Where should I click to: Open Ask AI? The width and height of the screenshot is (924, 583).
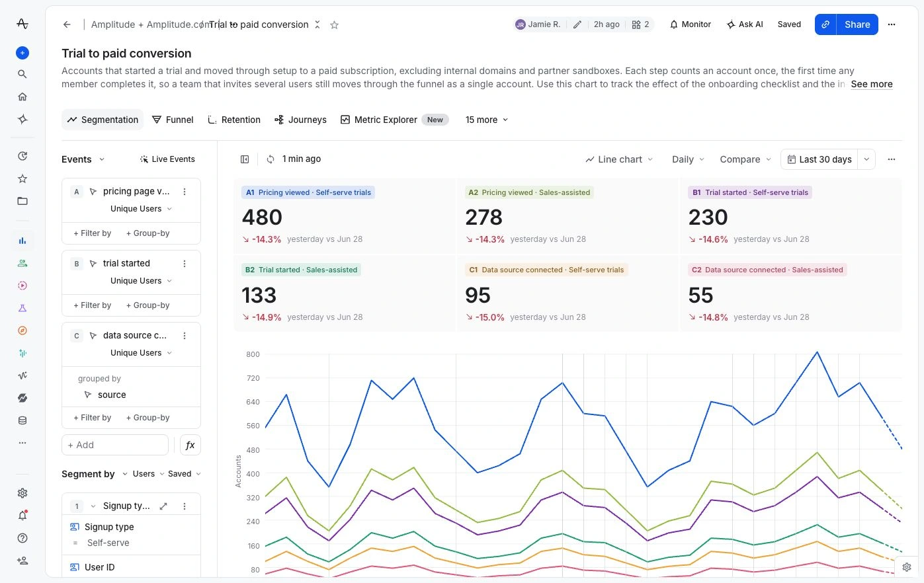[745, 24]
